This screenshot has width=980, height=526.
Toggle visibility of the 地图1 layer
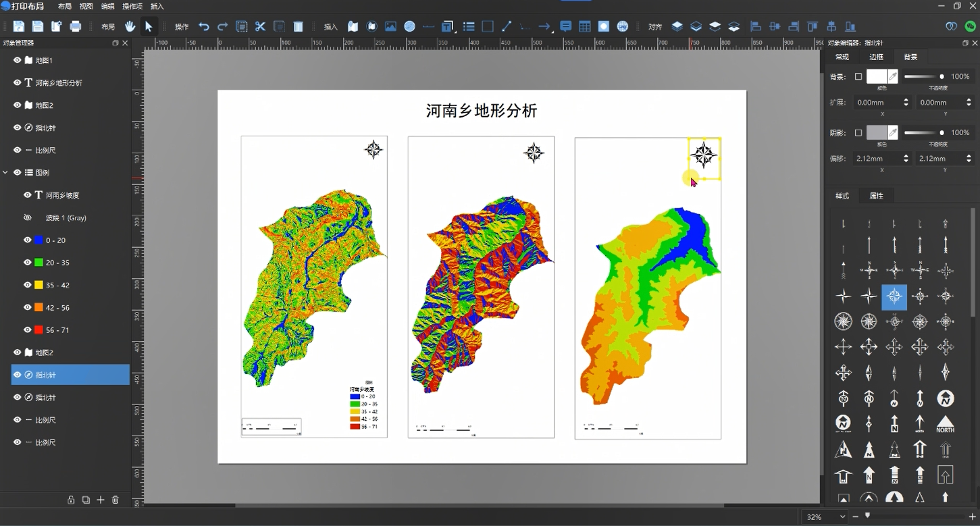[18, 60]
